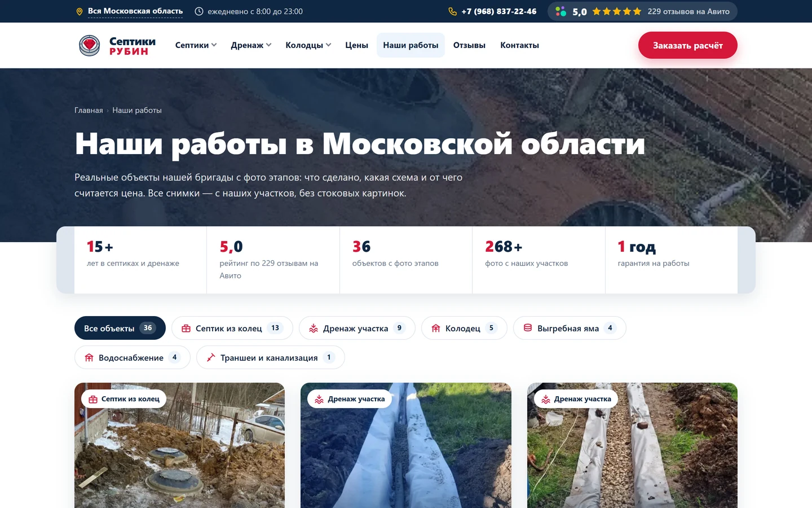812x508 pixels.
Task: Go to the Контакты page
Action: pos(519,45)
